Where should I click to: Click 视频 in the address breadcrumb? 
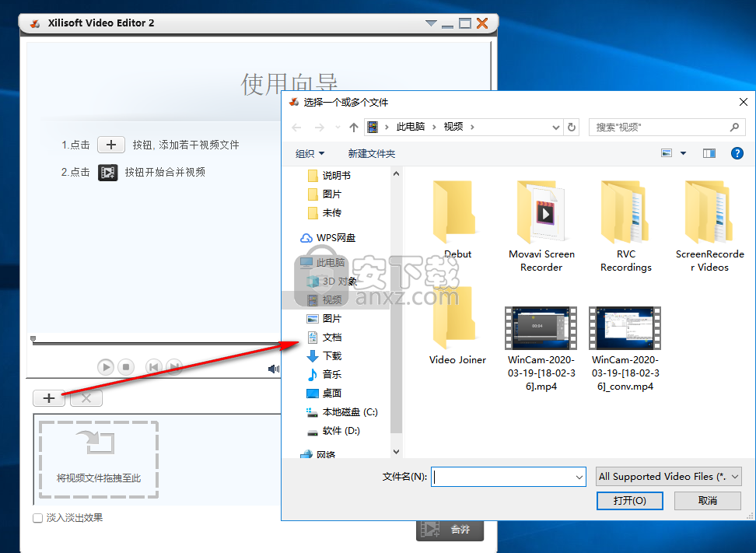453,127
